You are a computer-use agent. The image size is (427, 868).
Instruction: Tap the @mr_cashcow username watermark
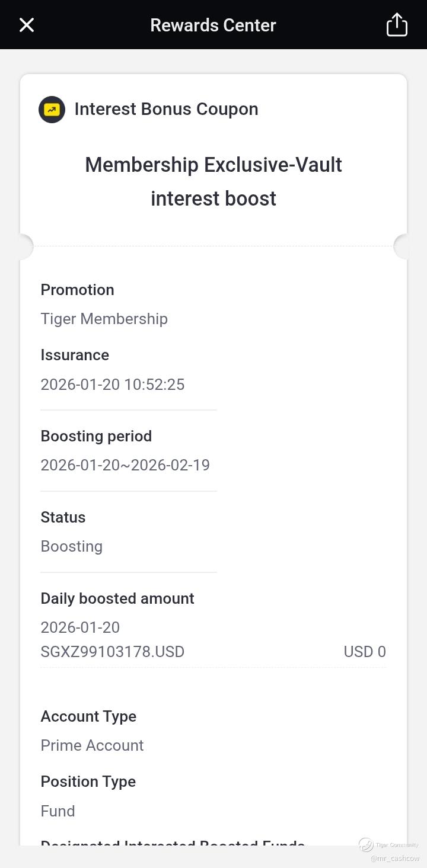(395, 858)
